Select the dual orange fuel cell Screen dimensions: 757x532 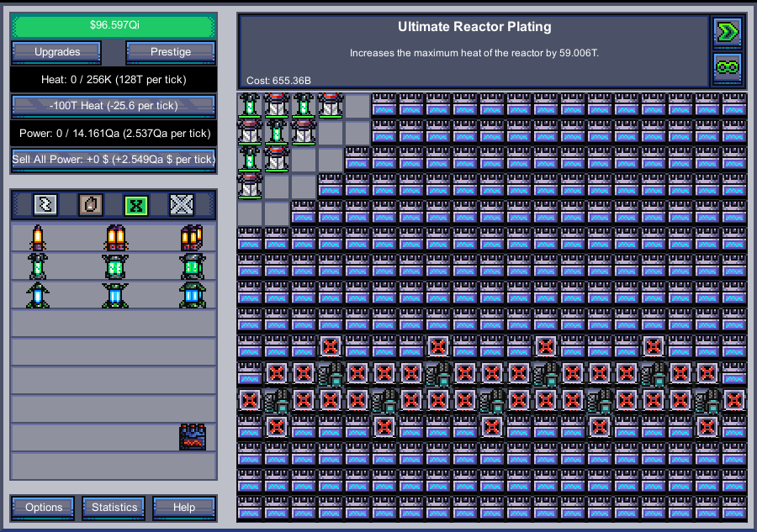tap(115, 238)
